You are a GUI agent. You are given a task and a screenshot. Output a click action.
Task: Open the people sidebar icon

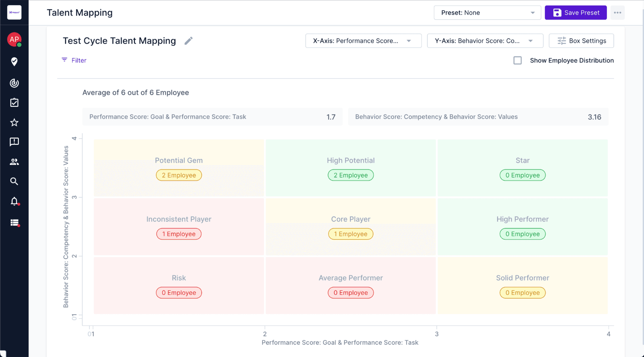coord(14,162)
